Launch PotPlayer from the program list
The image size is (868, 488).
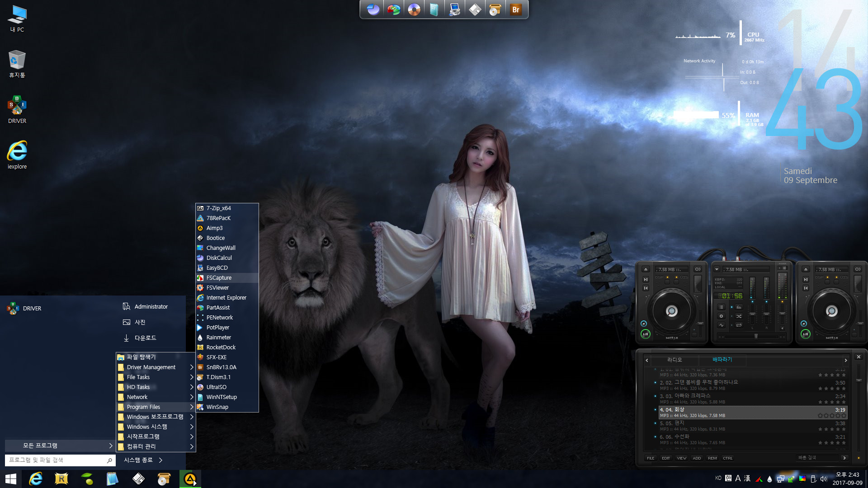(227, 328)
